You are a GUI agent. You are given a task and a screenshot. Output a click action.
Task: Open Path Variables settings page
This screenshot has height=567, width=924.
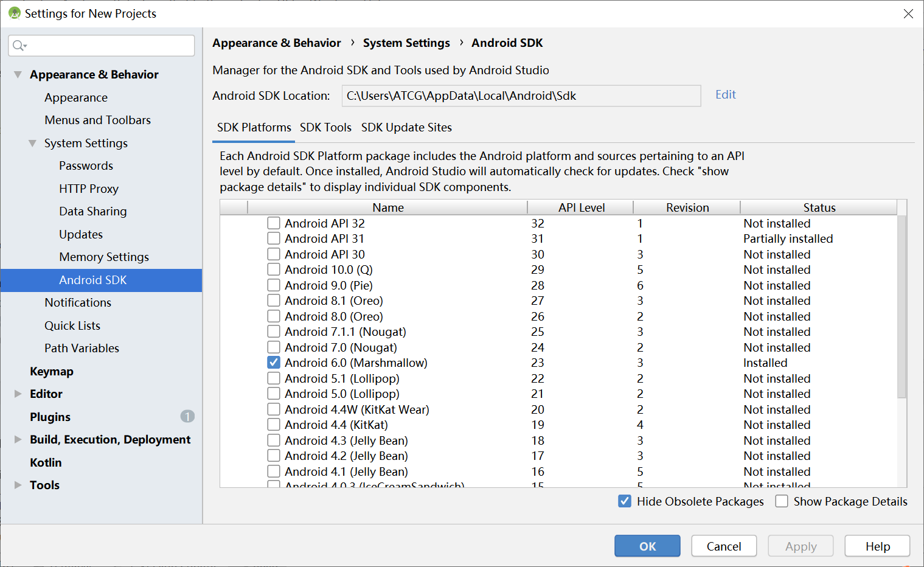[x=82, y=348]
